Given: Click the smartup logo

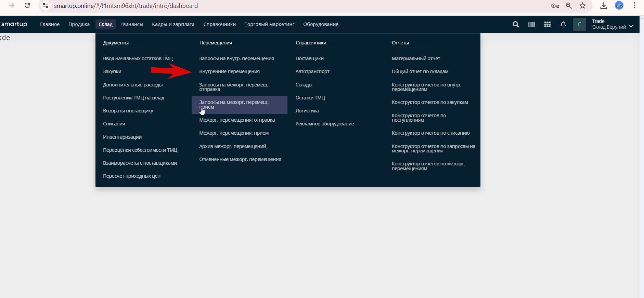Looking at the screenshot, I should tap(14, 24).
